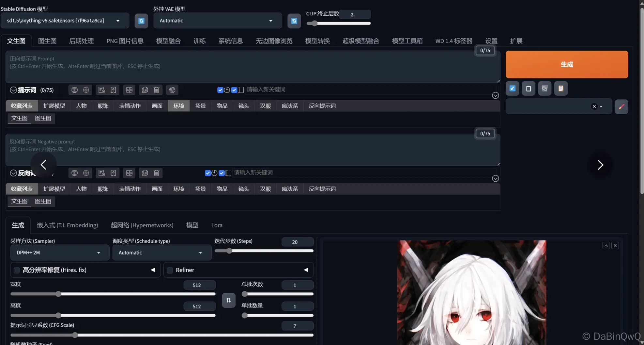Open the external VAE Automatic dropdown

tap(218, 21)
